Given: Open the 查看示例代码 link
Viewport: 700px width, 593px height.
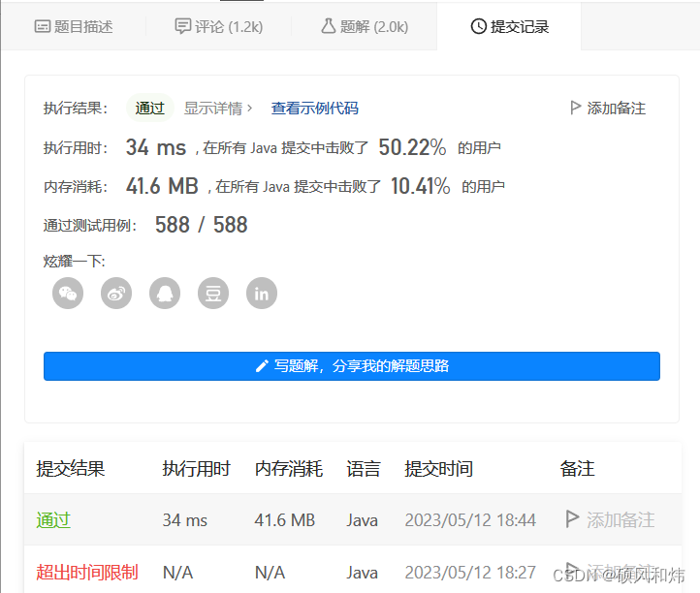Looking at the screenshot, I should tap(315, 108).
